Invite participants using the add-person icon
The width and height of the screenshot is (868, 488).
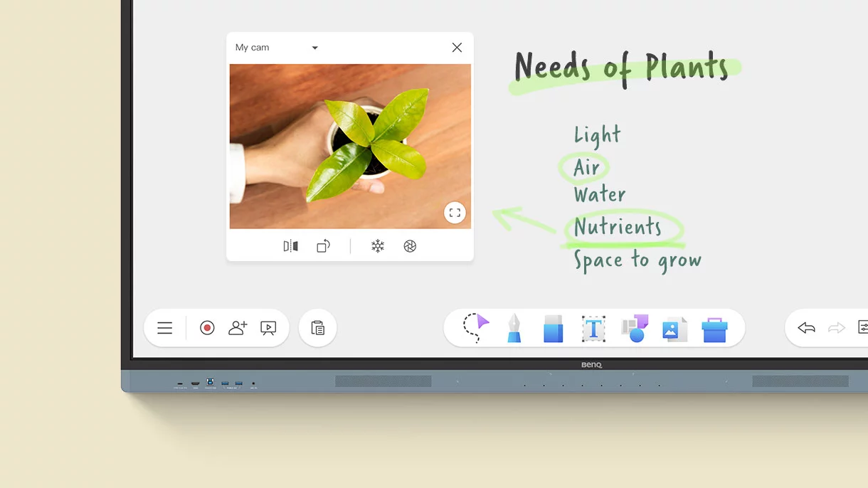point(238,328)
